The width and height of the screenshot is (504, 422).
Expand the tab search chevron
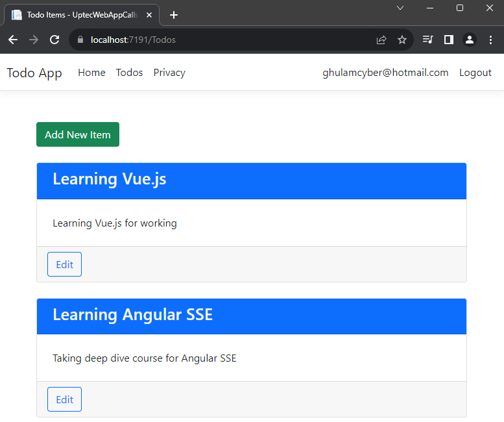(400, 8)
